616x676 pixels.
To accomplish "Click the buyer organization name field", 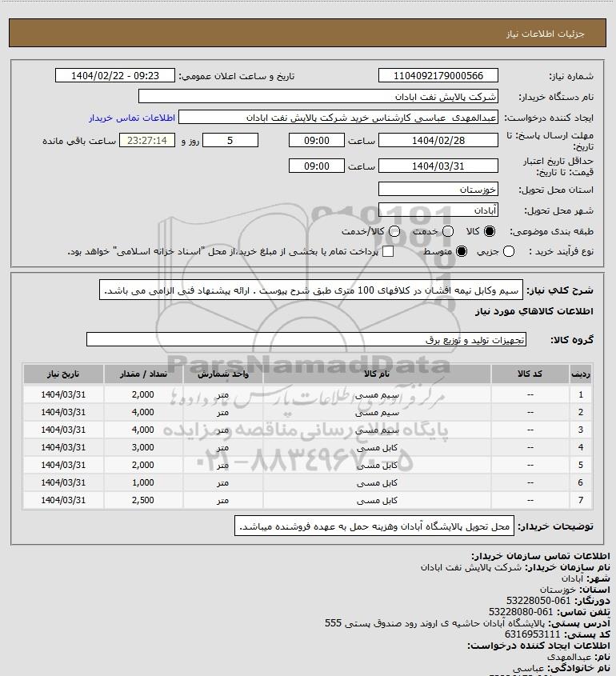I will [x=318, y=96].
